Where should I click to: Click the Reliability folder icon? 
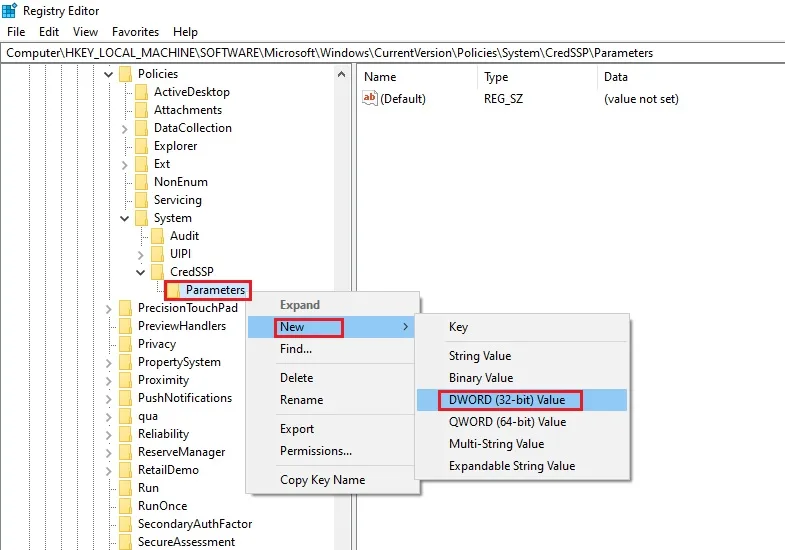click(x=126, y=434)
